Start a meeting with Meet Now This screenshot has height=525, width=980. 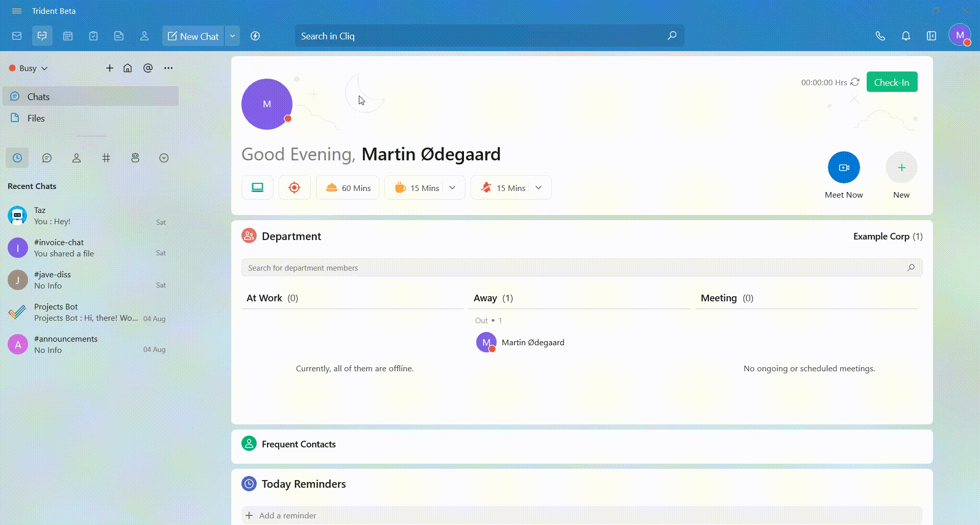tap(843, 168)
